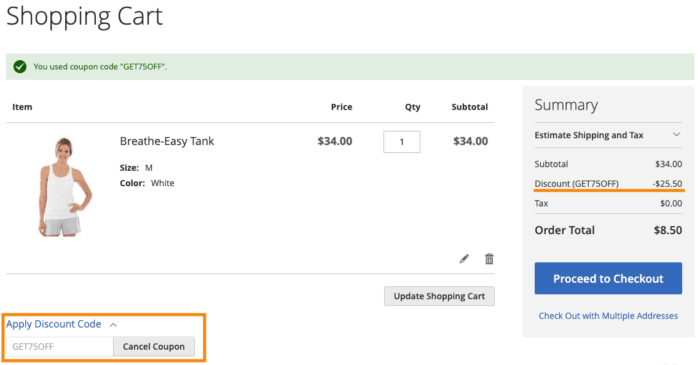Screen dimensions: 700x365
Task: Click the Discount (GET75OFF) label
Action: (x=577, y=184)
